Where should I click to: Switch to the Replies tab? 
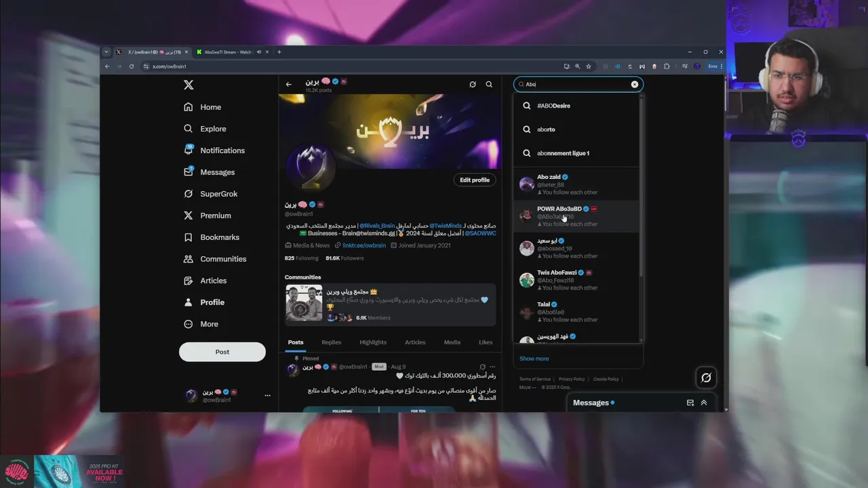pyautogui.click(x=332, y=342)
